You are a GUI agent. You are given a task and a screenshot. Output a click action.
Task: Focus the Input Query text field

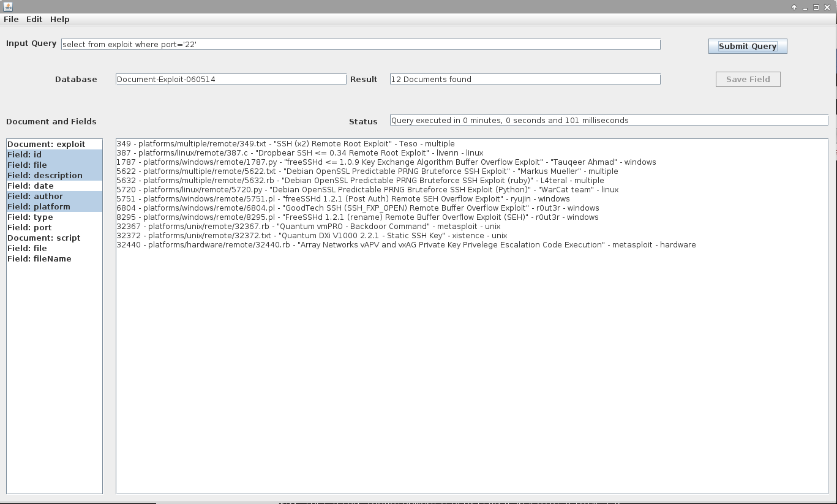click(361, 44)
